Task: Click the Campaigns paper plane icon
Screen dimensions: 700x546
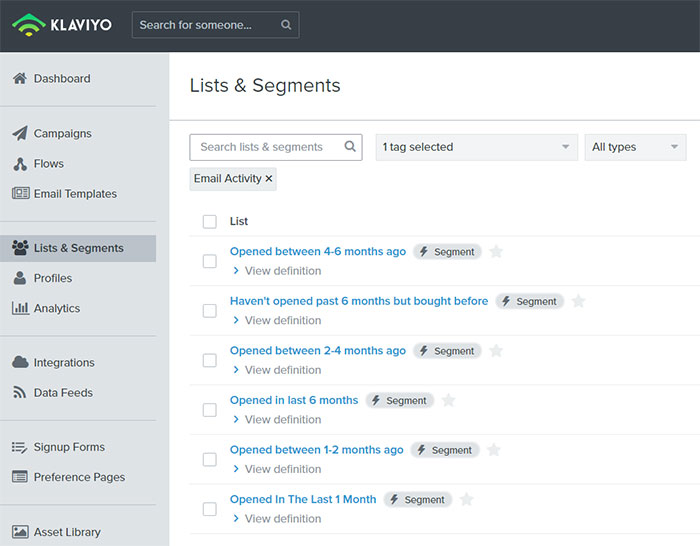Action: [20, 133]
